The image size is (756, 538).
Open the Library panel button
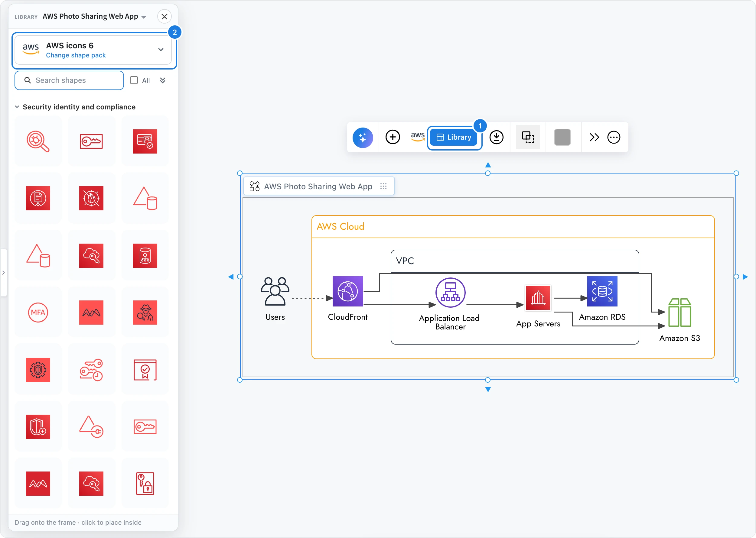pos(454,137)
